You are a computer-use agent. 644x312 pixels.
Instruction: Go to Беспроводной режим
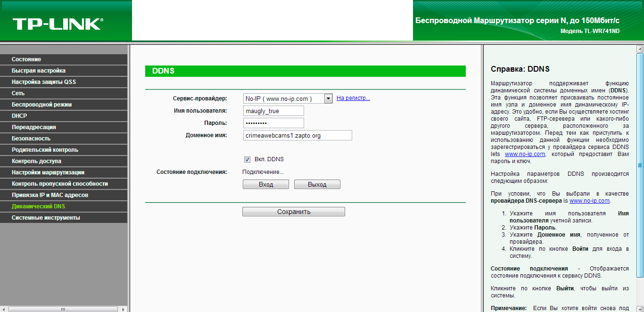pos(64,105)
